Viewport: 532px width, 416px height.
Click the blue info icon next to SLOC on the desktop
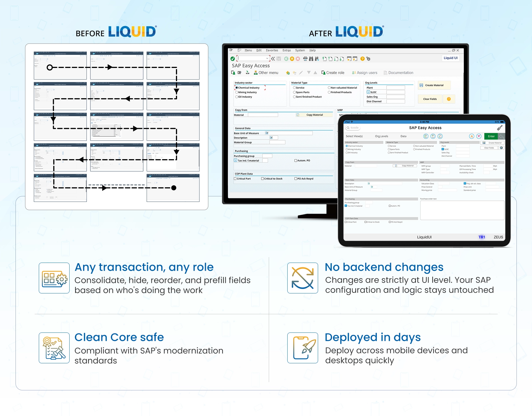coord(368,92)
